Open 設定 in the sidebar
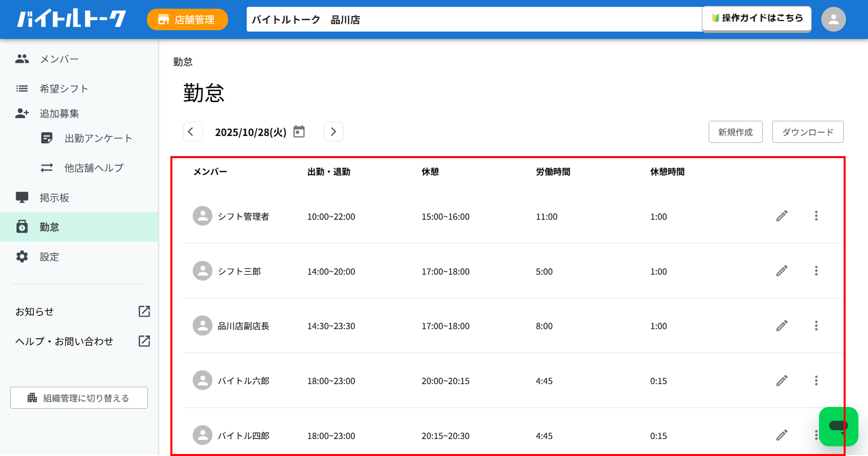868x456 pixels. click(x=79, y=257)
